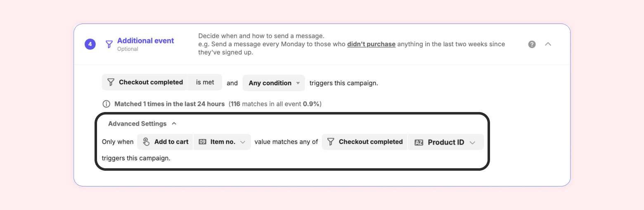This screenshot has height=210, width=644.
Task: Click the help question mark icon
Action: point(532,44)
